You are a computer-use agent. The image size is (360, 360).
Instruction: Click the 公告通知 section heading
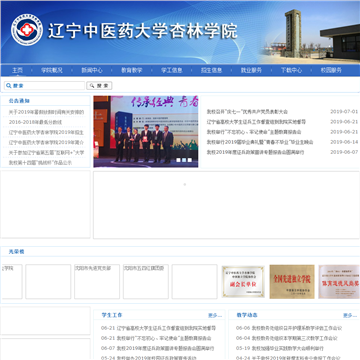[19, 101]
